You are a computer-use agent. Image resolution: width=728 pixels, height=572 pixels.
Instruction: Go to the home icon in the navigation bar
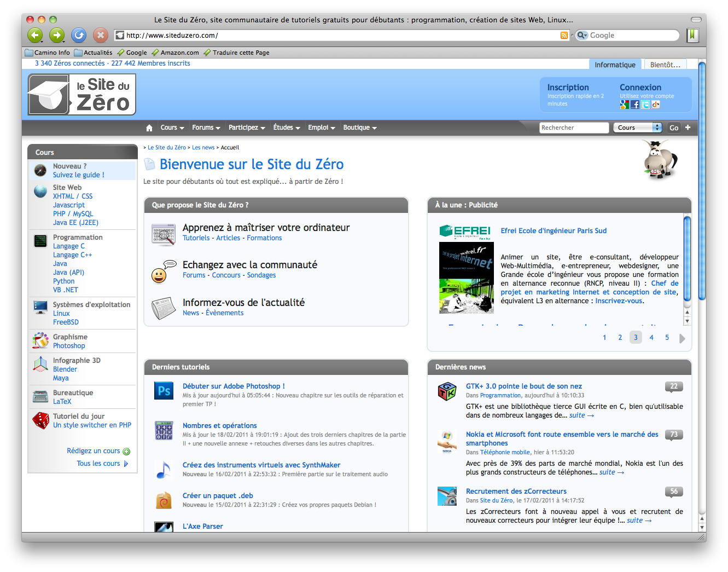(x=149, y=128)
